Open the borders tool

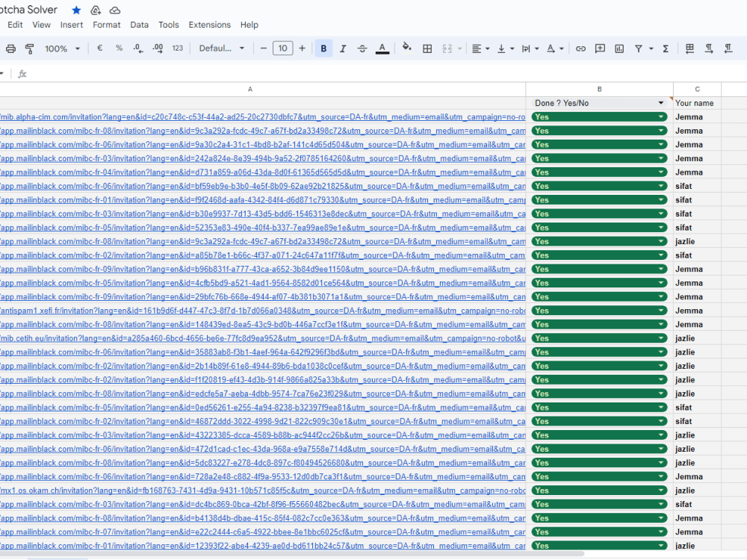pos(427,49)
